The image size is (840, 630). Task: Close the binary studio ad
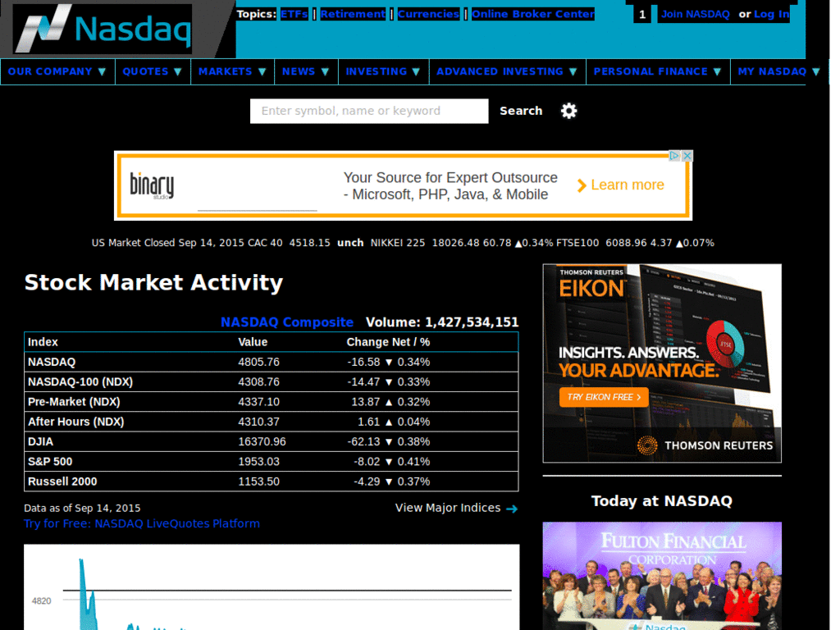(x=687, y=156)
